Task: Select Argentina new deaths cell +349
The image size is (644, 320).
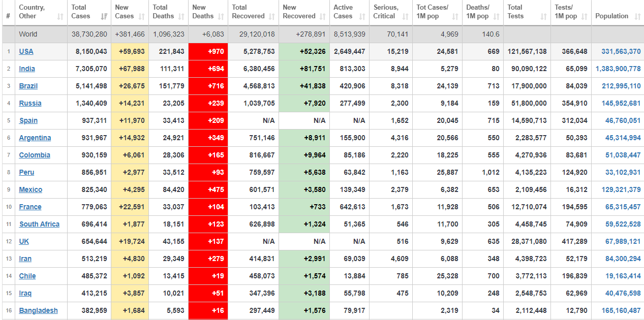Action: pyautogui.click(x=208, y=138)
